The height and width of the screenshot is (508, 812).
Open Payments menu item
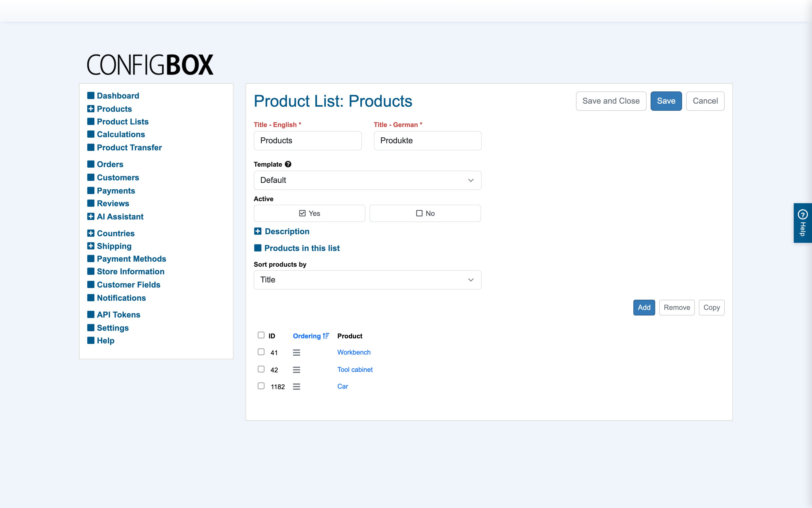[116, 190]
